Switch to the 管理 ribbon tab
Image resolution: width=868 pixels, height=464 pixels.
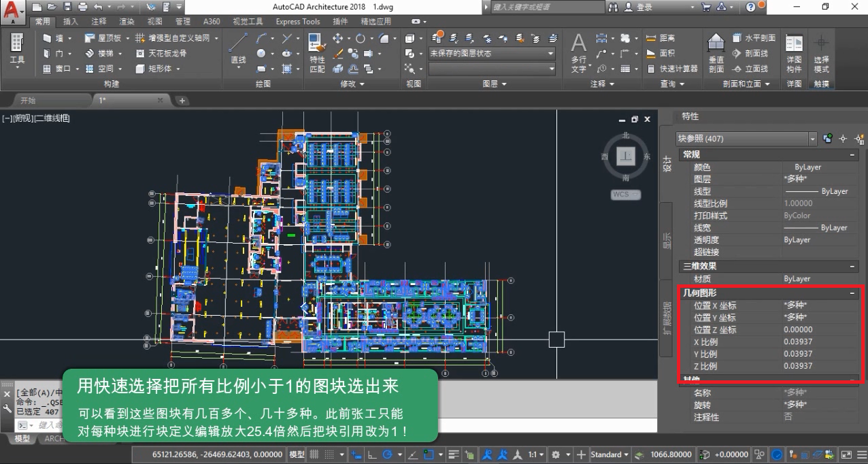point(182,21)
